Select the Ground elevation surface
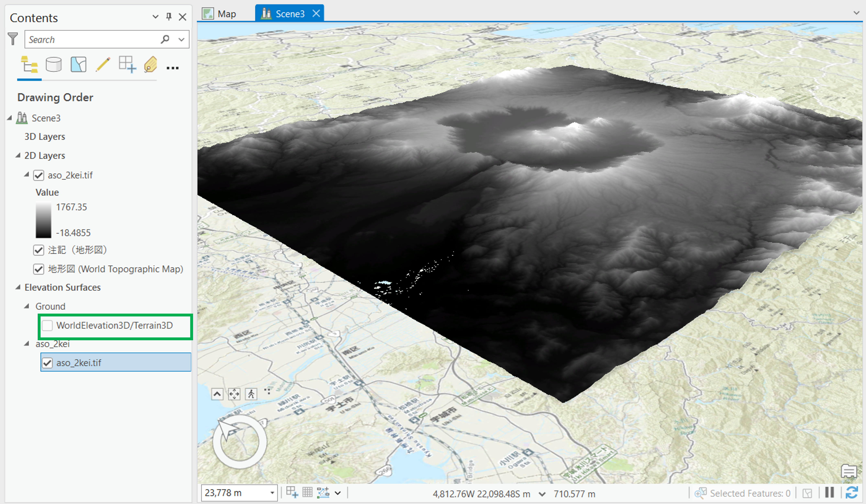This screenshot has height=504, width=866. tap(51, 306)
